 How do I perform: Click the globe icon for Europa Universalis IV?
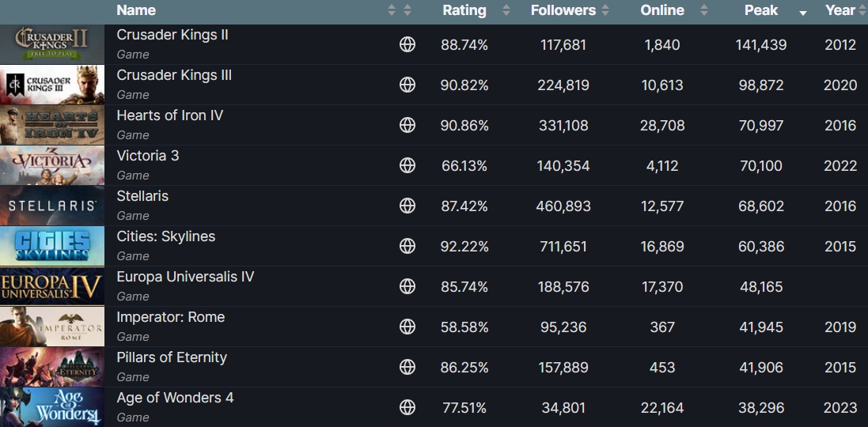tap(407, 287)
